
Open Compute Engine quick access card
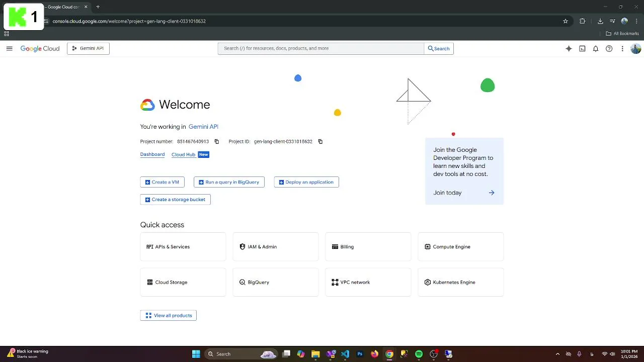(461, 247)
